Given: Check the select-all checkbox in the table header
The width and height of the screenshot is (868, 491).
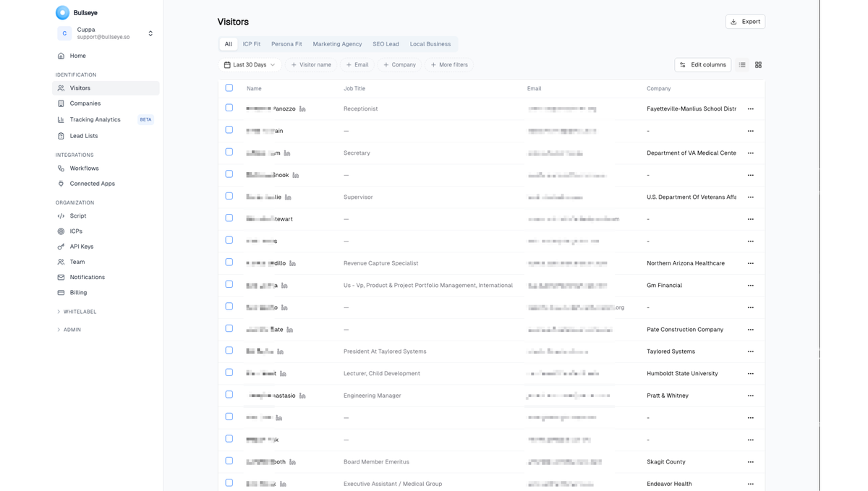Looking at the screenshot, I should point(229,87).
